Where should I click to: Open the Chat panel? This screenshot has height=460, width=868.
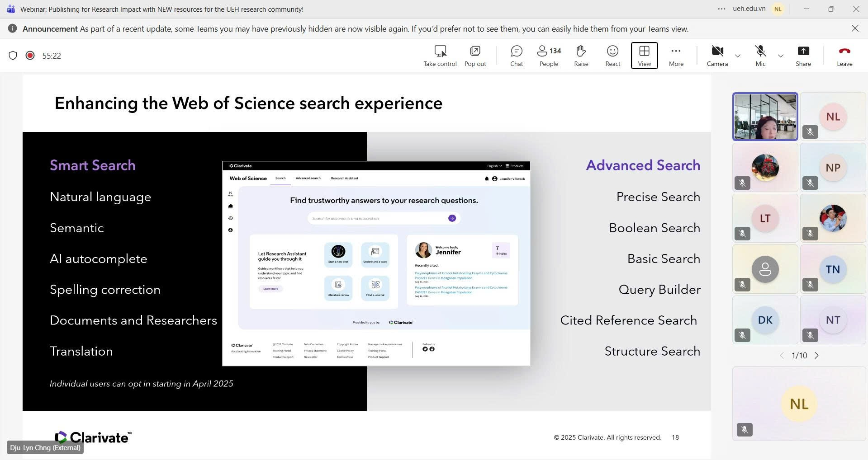pyautogui.click(x=516, y=56)
